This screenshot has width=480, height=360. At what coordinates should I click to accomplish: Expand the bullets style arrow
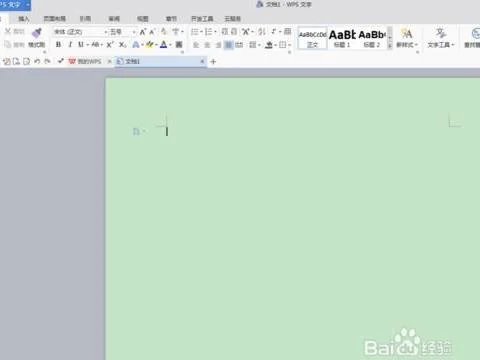[x=201, y=32]
